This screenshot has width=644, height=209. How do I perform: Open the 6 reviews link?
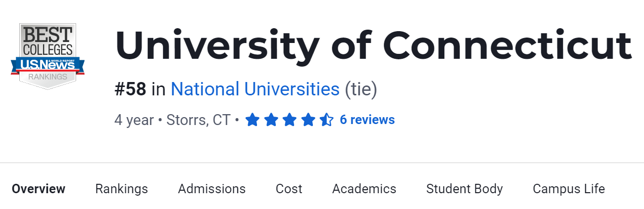tap(367, 120)
